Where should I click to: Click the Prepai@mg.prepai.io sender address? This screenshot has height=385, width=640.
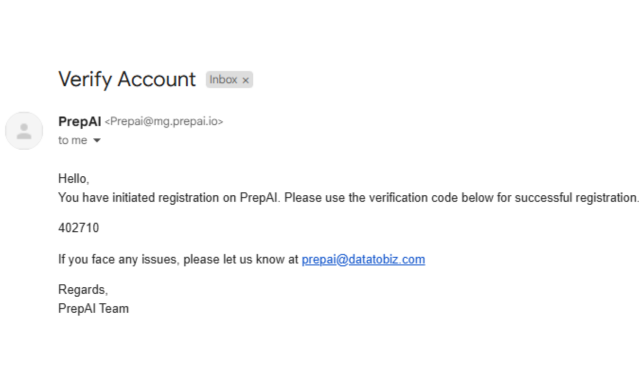point(164,121)
